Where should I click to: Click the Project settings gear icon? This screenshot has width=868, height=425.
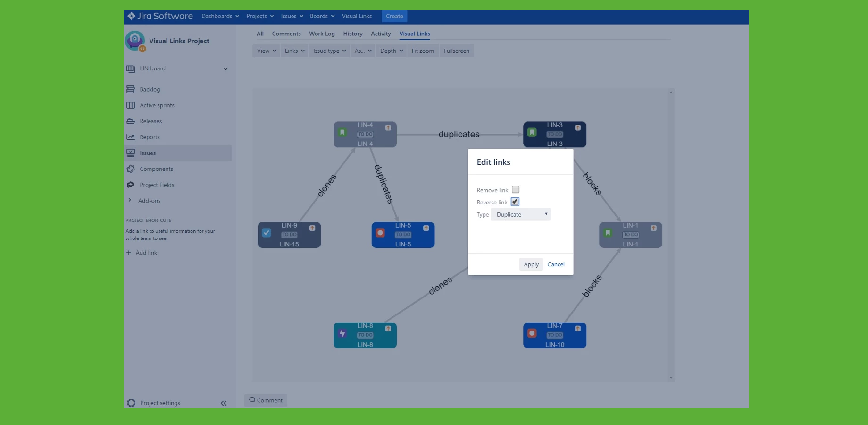[131, 403]
